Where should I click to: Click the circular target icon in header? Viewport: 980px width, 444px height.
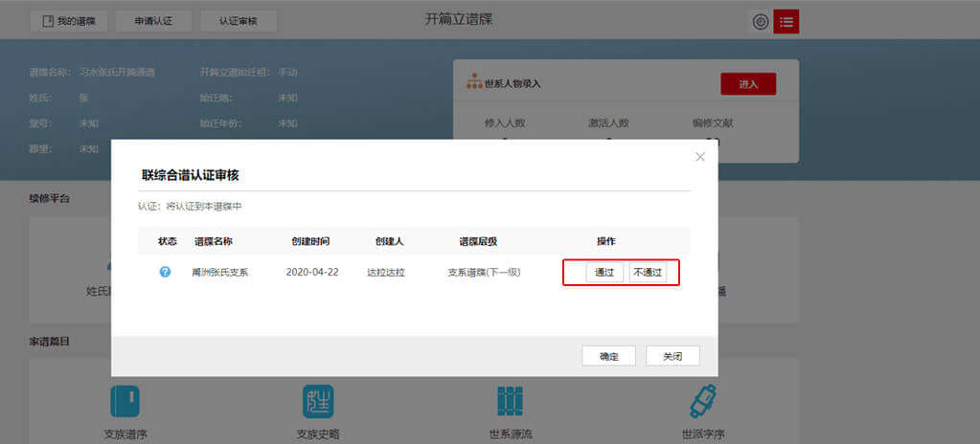pos(761,21)
